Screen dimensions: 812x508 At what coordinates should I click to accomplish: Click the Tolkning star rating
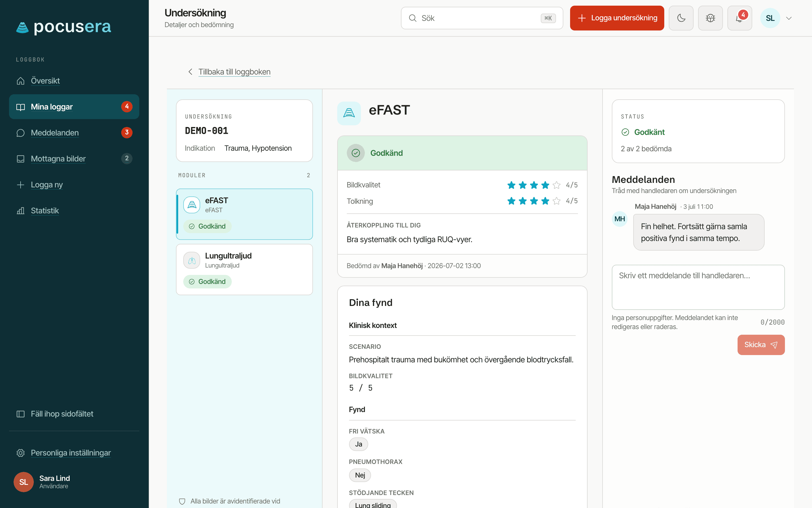(533, 201)
